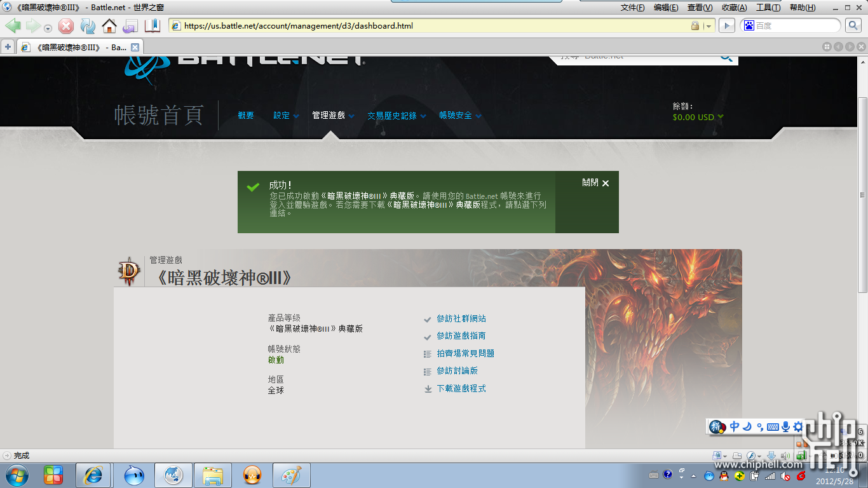Open the 參訪社群網站 link
The width and height of the screenshot is (868, 488).
pyautogui.click(x=461, y=318)
